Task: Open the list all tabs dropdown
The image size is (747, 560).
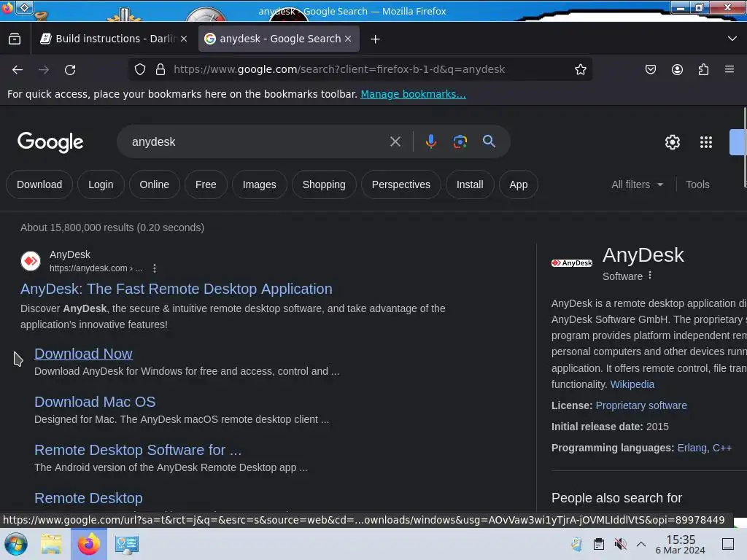Action: [732, 39]
